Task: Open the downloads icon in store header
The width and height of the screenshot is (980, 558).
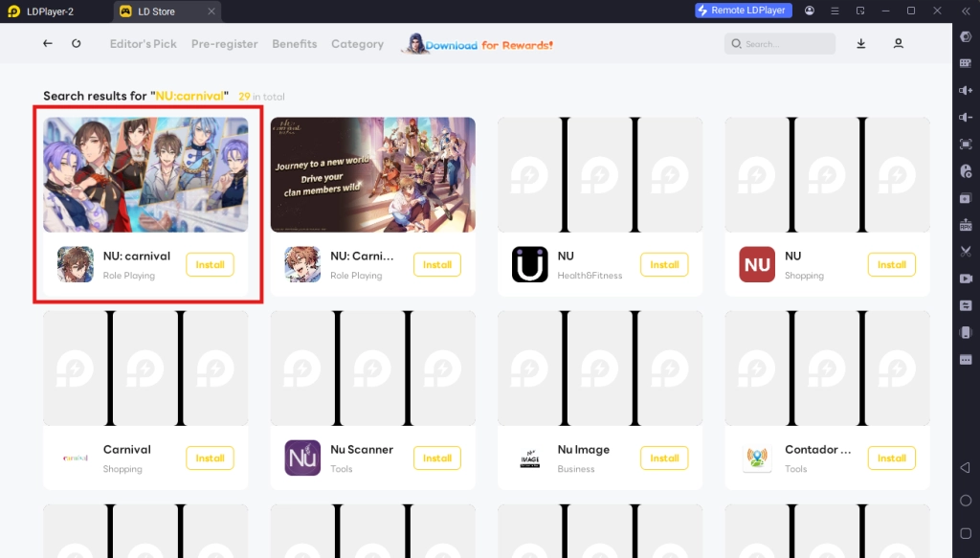Action: 861,44
